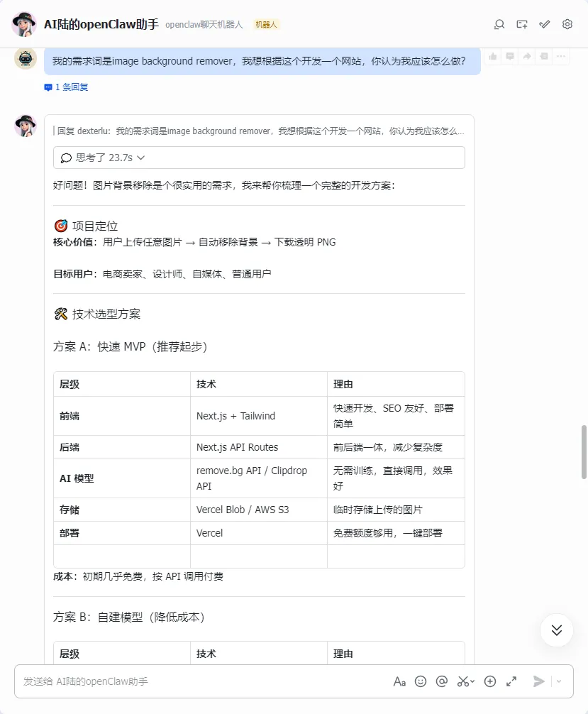Click the plus attachment icon in input bar
588x714 pixels.
pyautogui.click(x=490, y=681)
